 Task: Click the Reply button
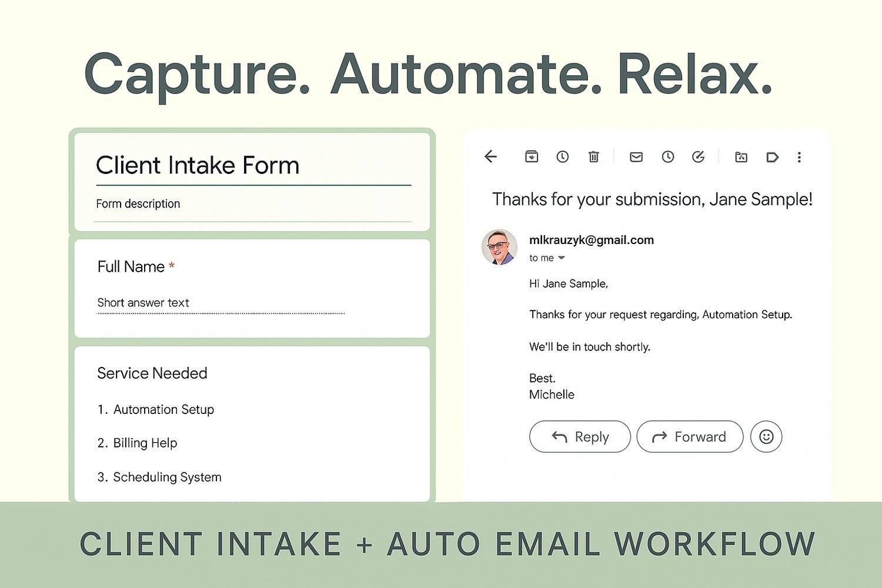point(580,436)
